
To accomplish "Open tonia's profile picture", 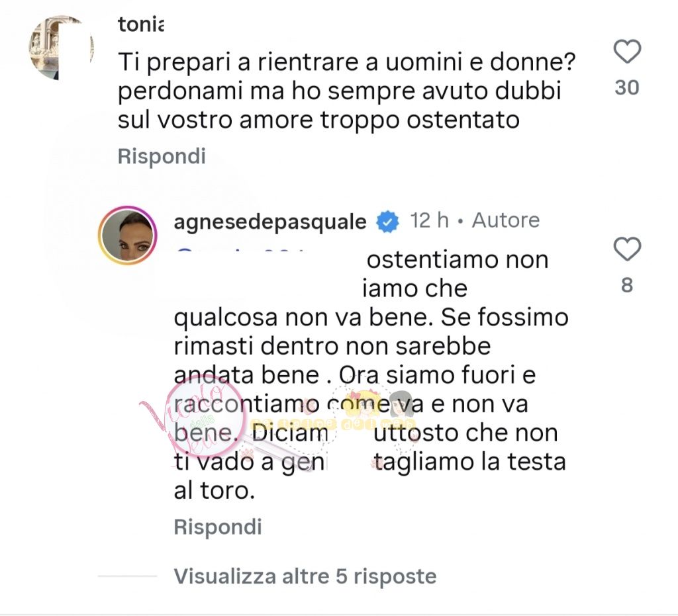I will [x=61, y=48].
